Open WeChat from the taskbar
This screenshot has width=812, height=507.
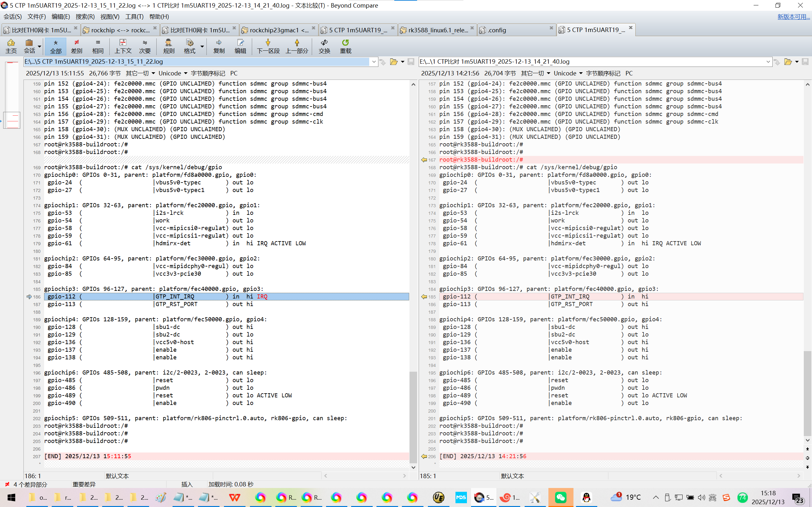(x=560, y=497)
